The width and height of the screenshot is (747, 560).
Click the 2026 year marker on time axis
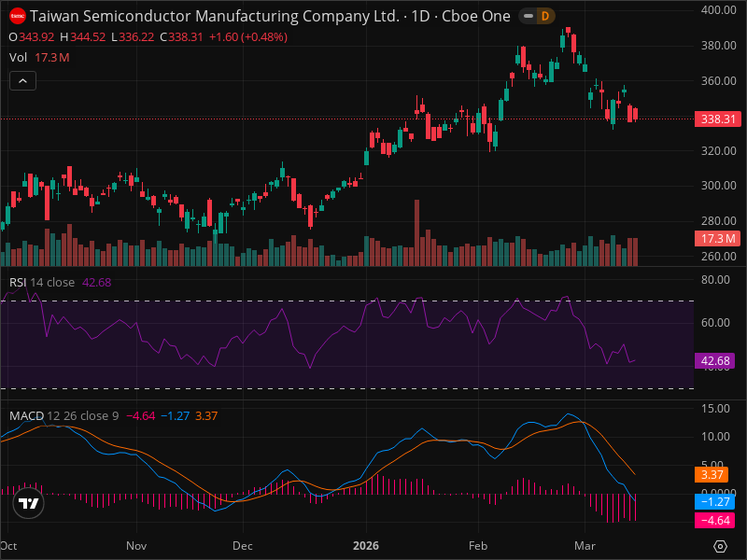[366, 546]
